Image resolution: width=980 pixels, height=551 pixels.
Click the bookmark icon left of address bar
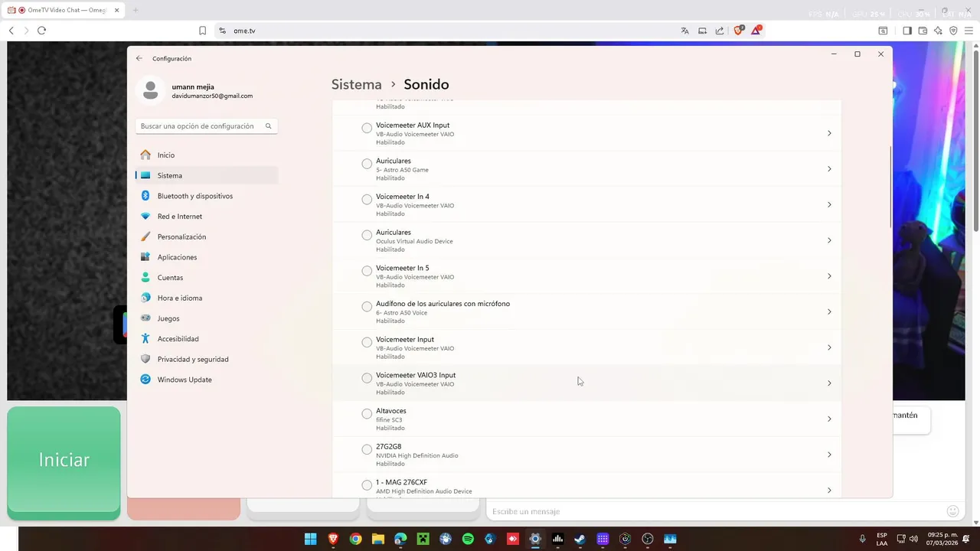(202, 31)
